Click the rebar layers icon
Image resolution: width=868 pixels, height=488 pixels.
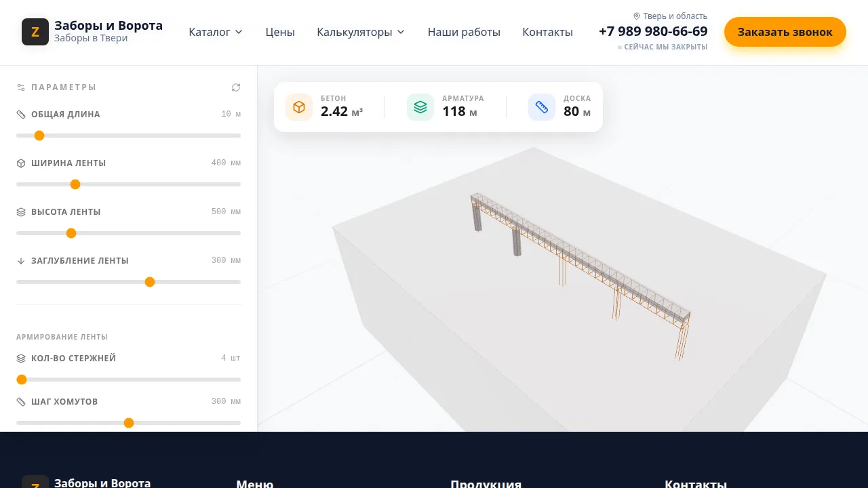[x=420, y=107]
